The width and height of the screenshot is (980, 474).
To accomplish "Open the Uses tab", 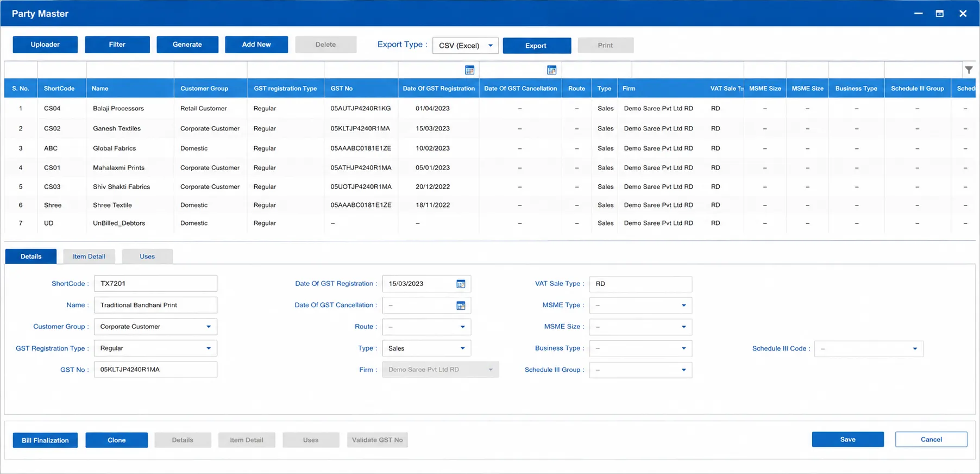I will [147, 257].
